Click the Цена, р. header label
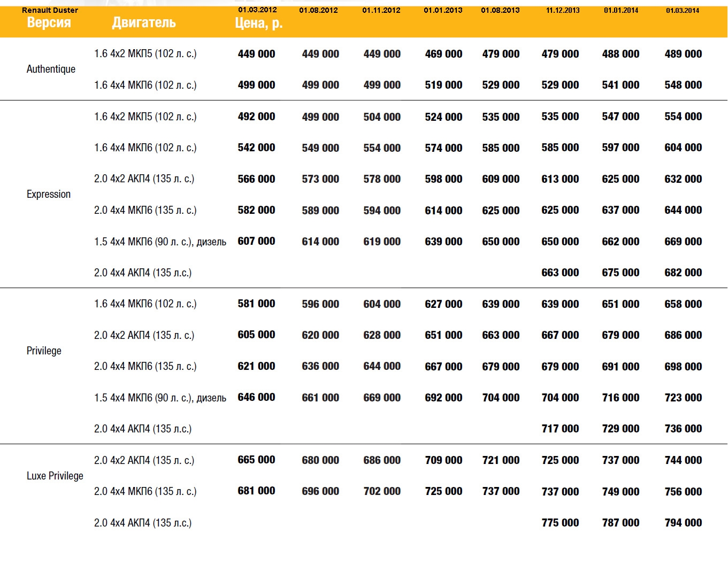Viewport: 728px width, 588px height. click(x=259, y=23)
